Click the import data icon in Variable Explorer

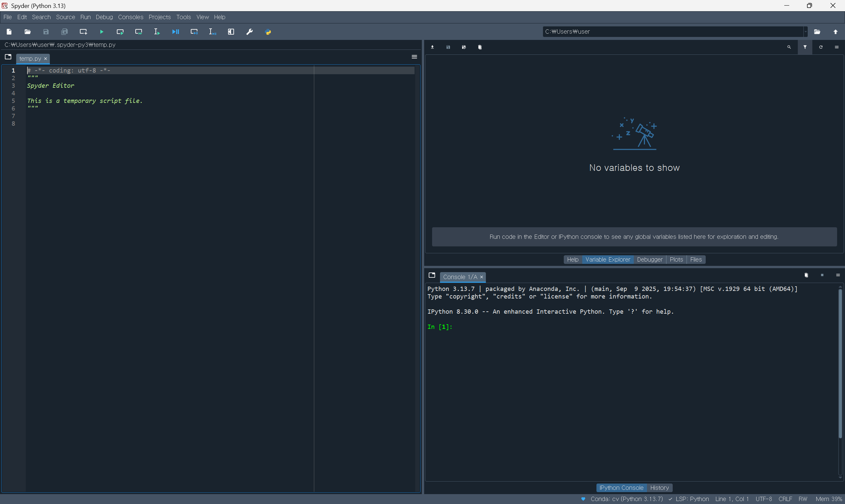432,47
